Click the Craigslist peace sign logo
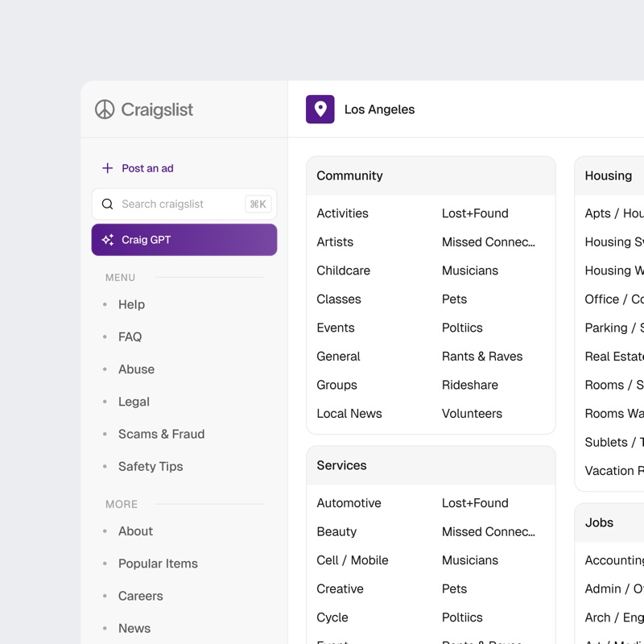 coord(105,109)
